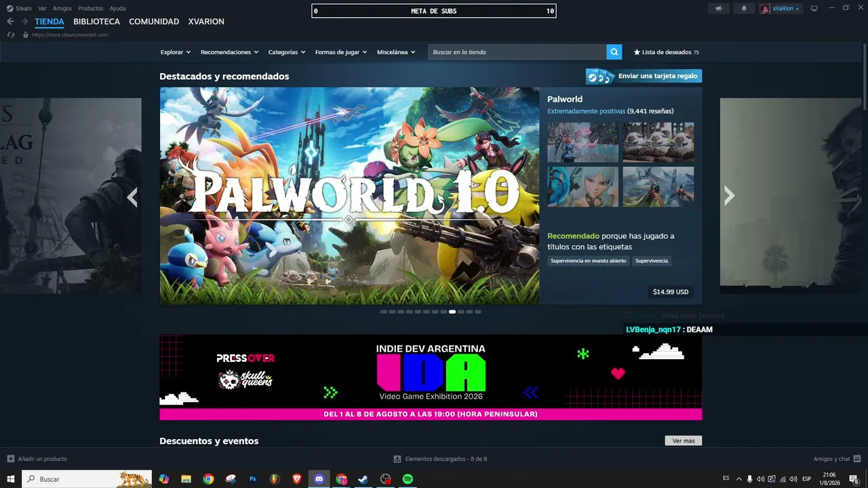
Task: Click the store page URL
Action: (70, 35)
